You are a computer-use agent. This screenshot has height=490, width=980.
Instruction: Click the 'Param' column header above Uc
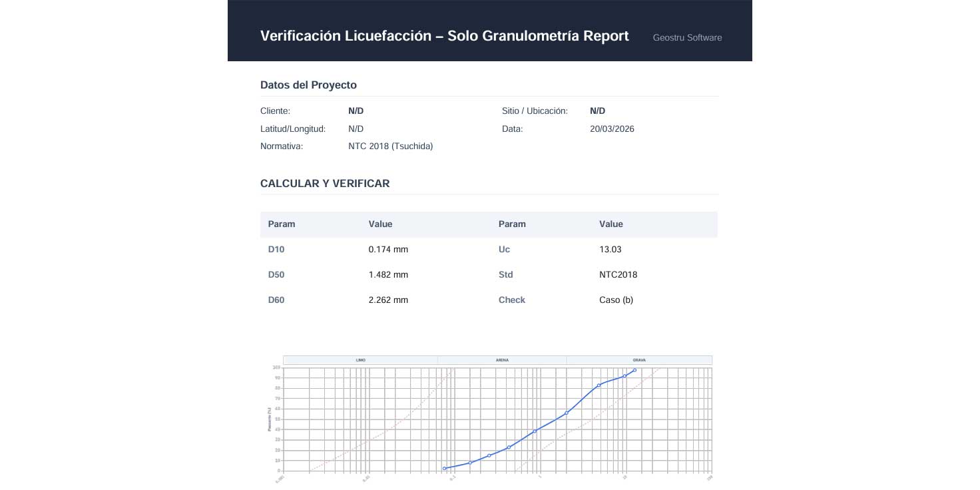coord(512,224)
